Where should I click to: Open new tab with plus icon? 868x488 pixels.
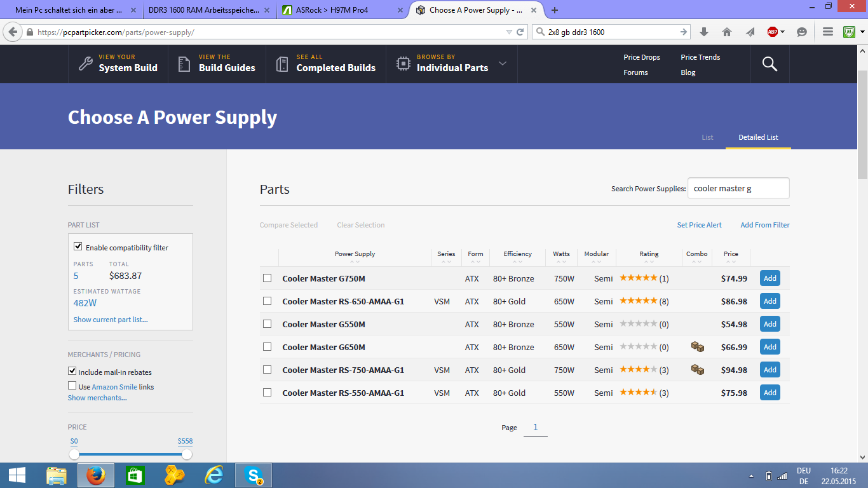[555, 10]
